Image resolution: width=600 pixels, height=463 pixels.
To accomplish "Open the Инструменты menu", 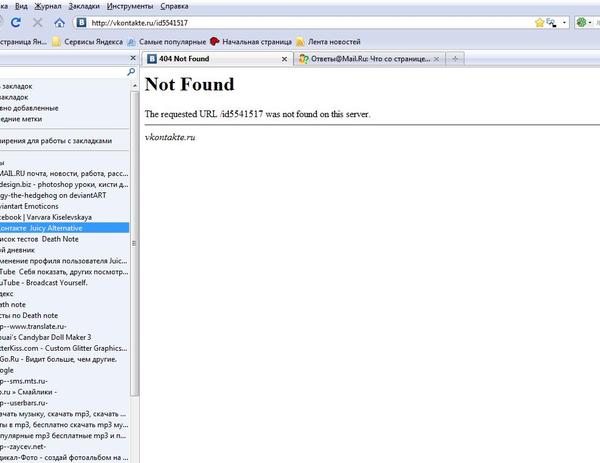I will tap(130, 7).
